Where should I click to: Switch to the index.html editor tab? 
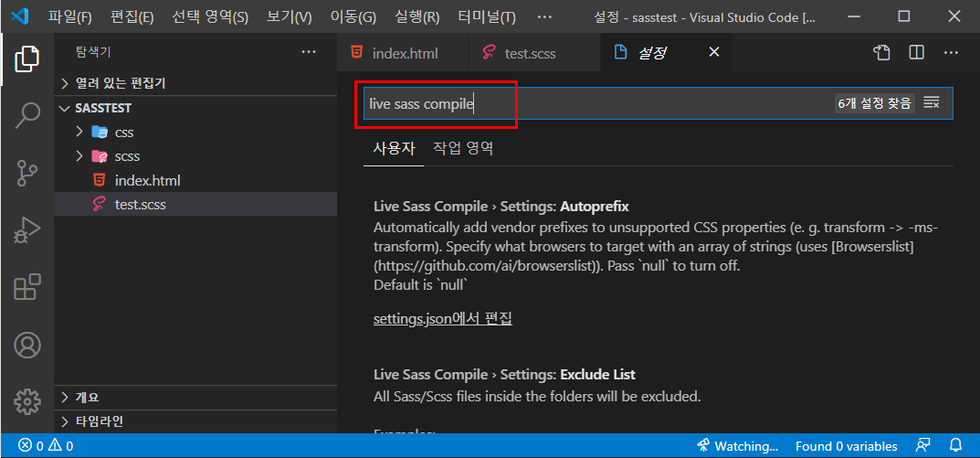coord(403,52)
